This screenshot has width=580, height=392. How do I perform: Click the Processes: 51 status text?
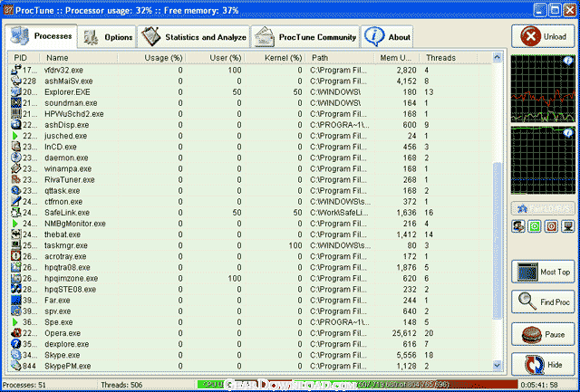[24, 385]
